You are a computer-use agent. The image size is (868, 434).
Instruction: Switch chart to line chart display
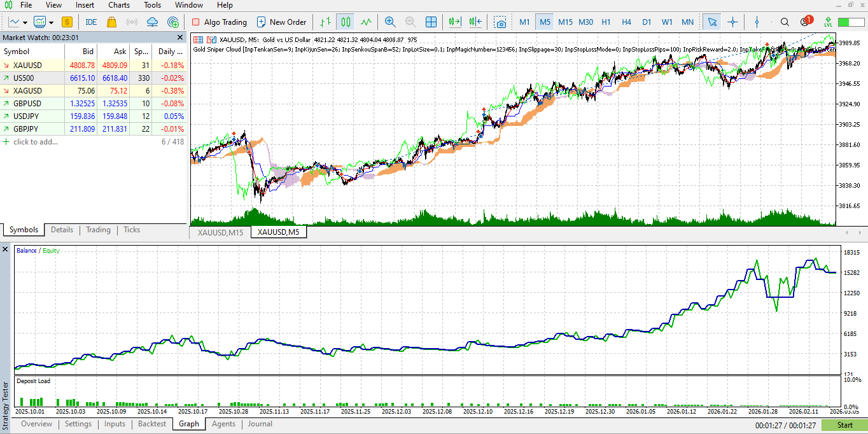tap(366, 22)
